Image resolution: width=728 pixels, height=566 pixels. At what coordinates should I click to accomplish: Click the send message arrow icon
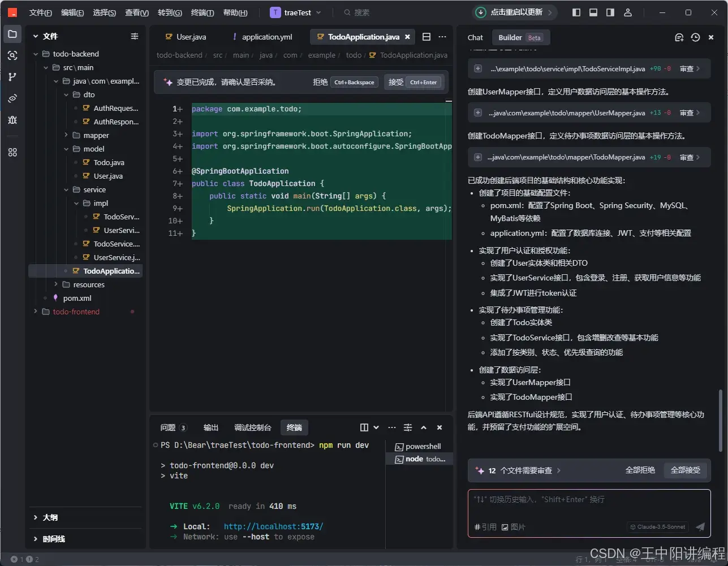pos(700,527)
